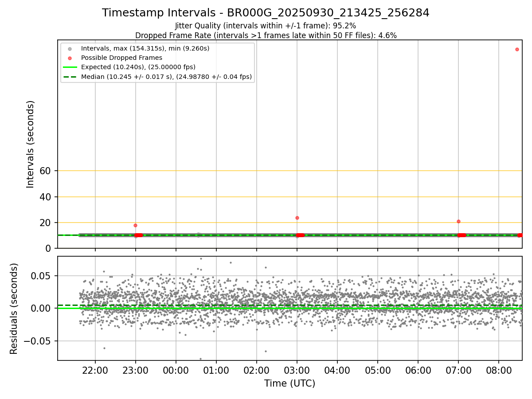532x399 pixels.
Task: Click the '08:00' x-axis tick label
Action: click(x=498, y=370)
